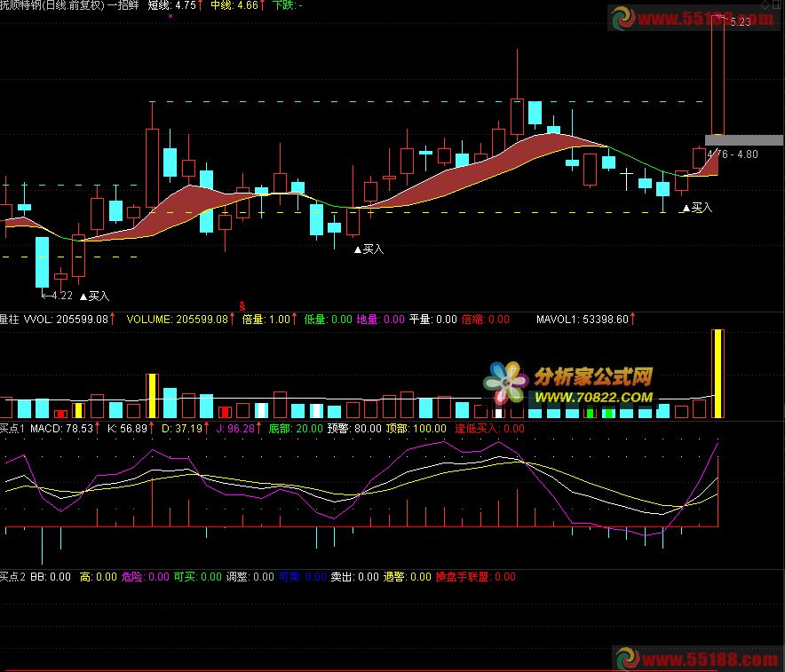This screenshot has height=672, width=785.
Task: Click the rightmost ▲买入 buy signal marker
Action: pyautogui.click(x=697, y=208)
